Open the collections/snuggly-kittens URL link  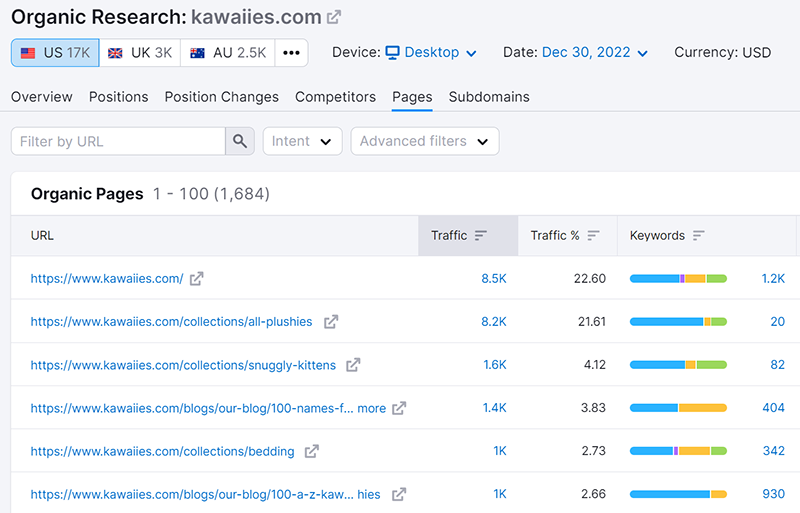[183, 365]
